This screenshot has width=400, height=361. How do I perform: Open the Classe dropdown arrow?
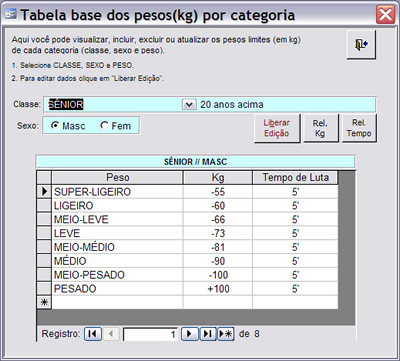[x=189, y=105]
